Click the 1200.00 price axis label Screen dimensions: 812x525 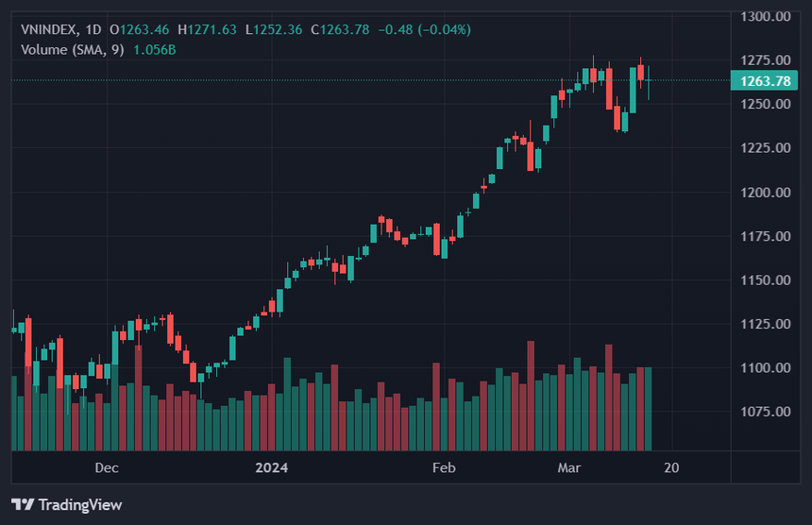766,193
